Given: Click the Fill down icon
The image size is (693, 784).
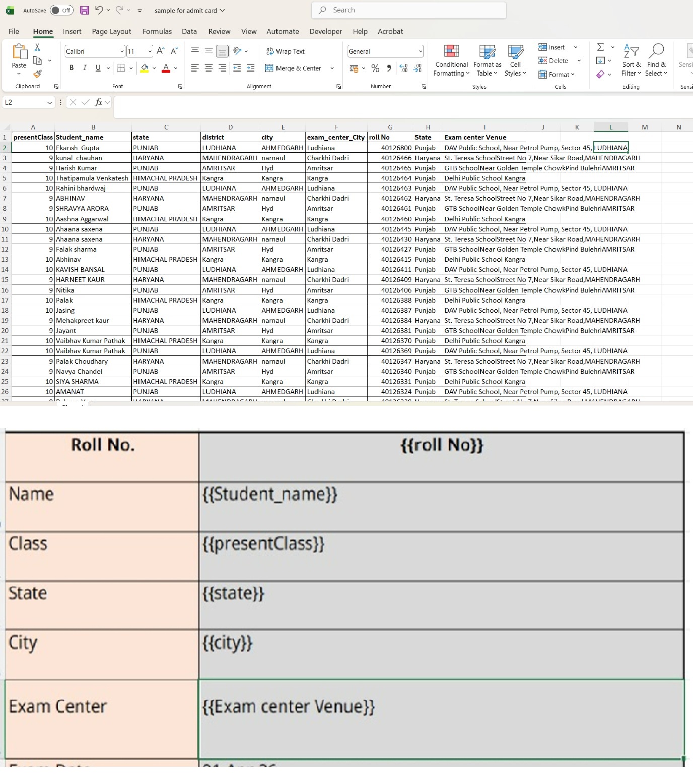Looking at the screenshot, I should point(600,61).
